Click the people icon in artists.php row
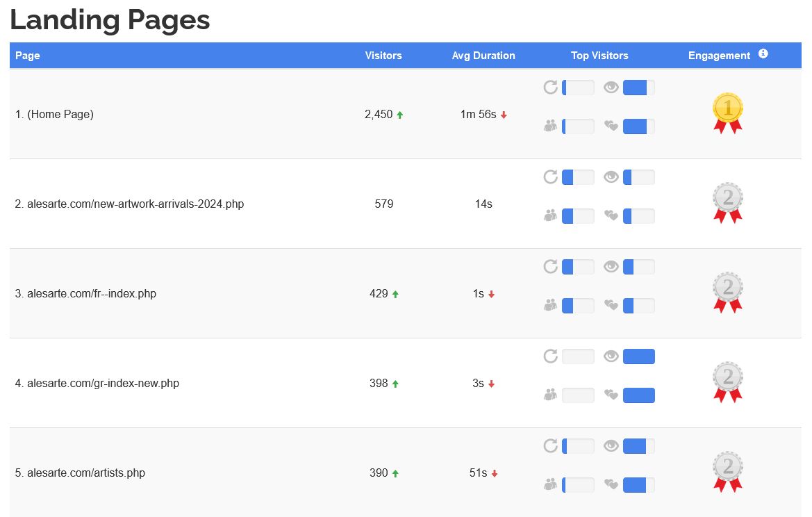The height and width of the screenshot is (517, 812). [551, 484]
